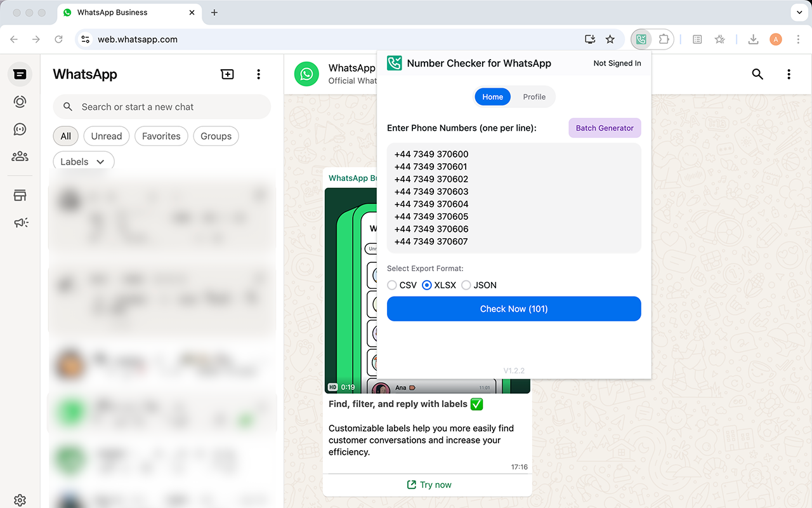
Task: Click the orange profile avatar in Chrome toolbar
Action: pyautogui.click(x=775, y=39)
